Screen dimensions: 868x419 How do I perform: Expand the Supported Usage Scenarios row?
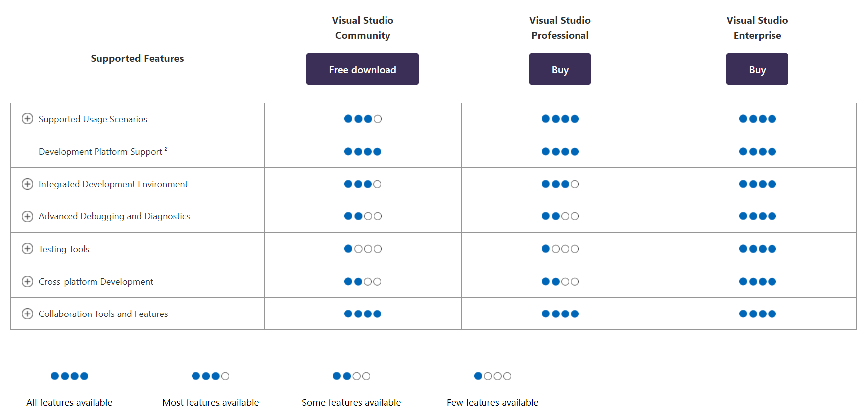(28, 119)
